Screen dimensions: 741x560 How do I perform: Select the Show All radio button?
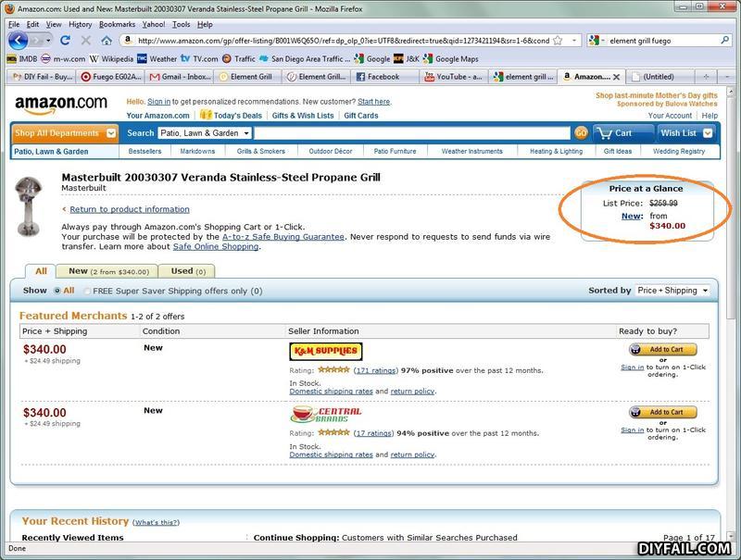point(57,291)
